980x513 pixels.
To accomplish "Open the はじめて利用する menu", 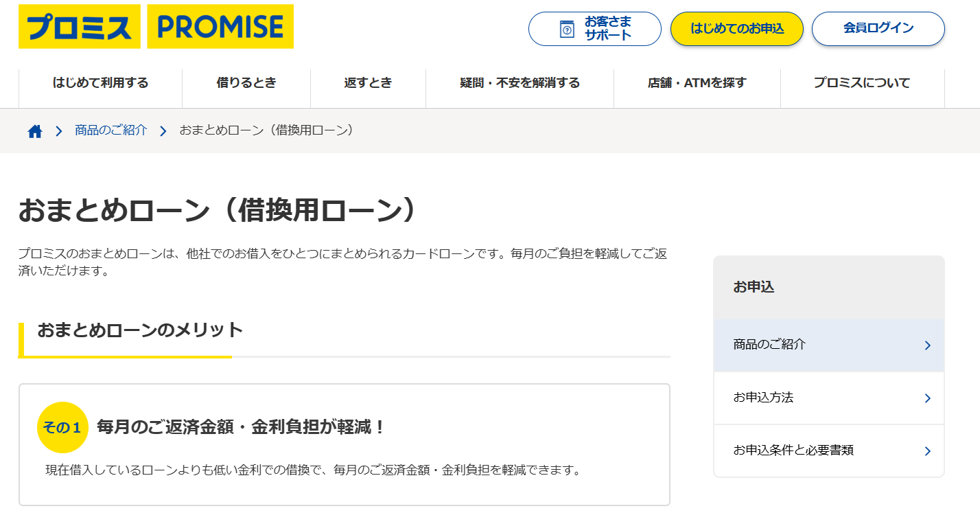I will point(100,83).
